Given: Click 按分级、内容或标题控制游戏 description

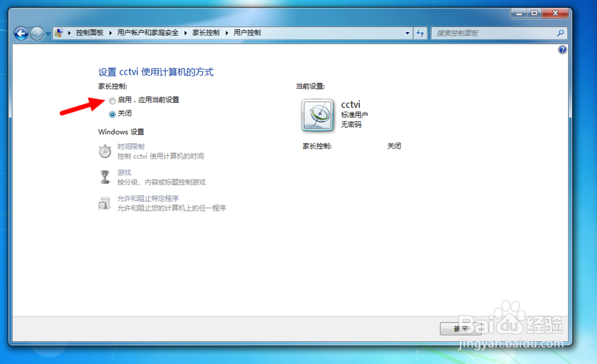Looking at the screenshot, I should [161, 182].
